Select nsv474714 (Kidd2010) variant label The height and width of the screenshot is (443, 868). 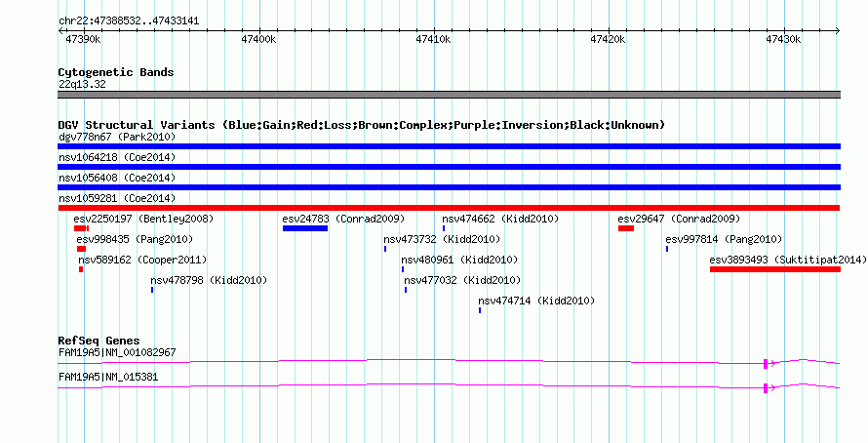point(536,301)
